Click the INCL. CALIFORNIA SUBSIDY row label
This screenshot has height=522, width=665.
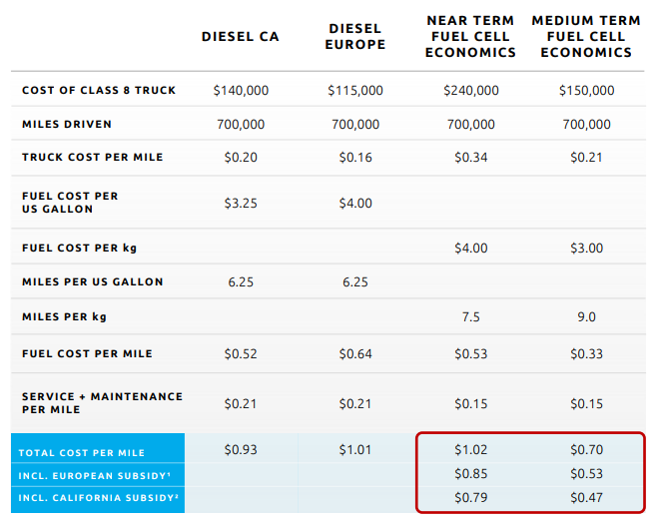pyautogui.click(x=97, y=498)
